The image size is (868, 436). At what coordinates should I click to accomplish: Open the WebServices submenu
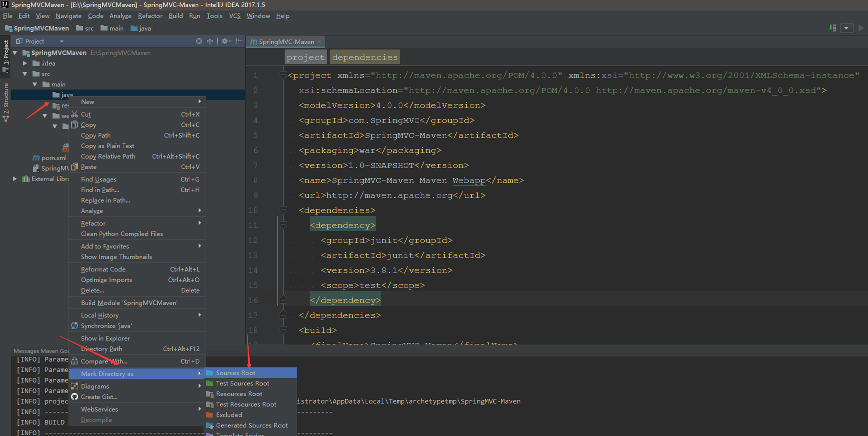pyautogui.click(x=137, y=409)
